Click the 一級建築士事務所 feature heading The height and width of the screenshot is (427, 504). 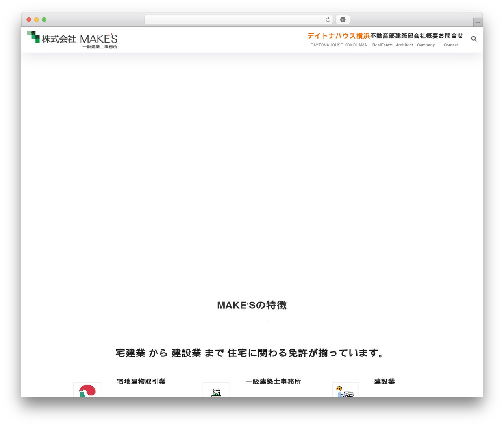pyautogui.click(x=273, y=381)
